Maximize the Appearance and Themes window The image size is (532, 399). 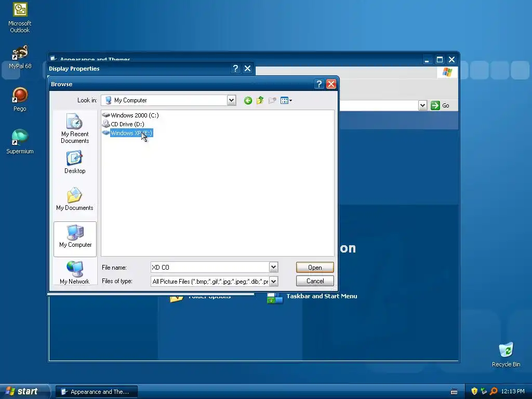[x=440, y=60]
